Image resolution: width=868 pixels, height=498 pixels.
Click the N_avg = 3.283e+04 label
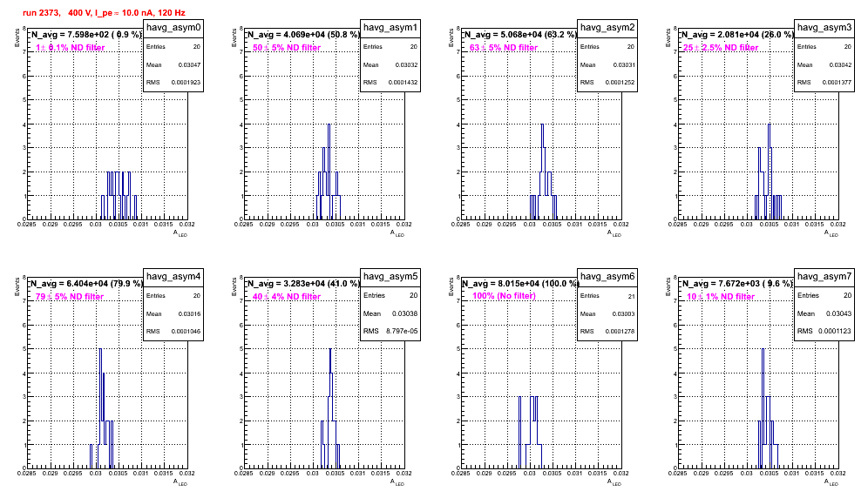coord(302,284)
